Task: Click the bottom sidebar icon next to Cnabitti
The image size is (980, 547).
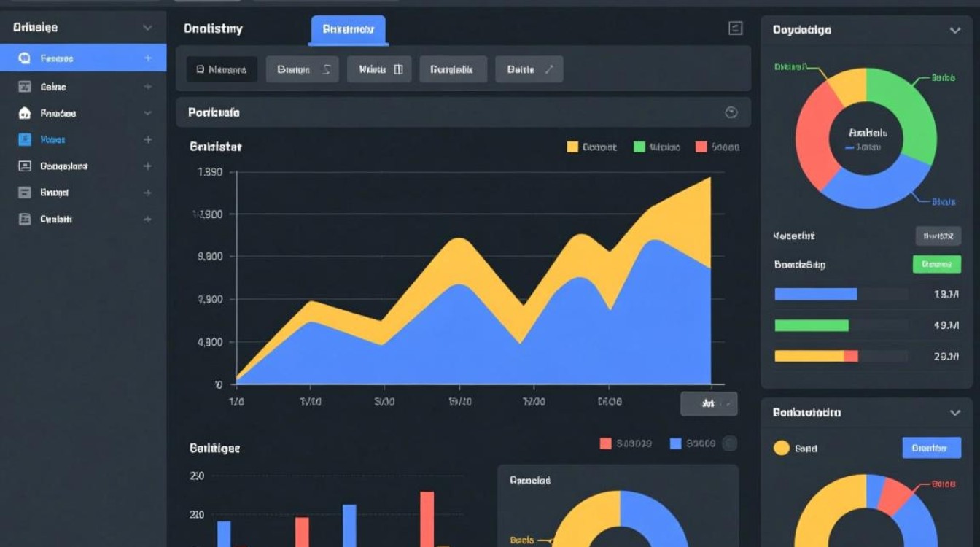Action: 25,219
